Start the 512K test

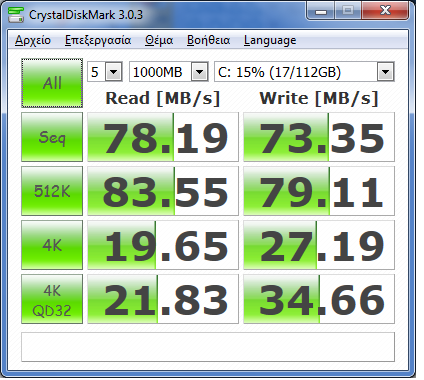point(52,191)
